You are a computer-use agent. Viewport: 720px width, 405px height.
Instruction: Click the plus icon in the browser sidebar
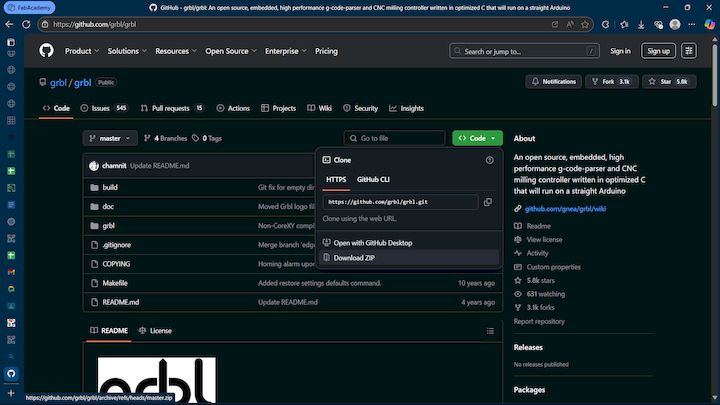click(11, 393)
